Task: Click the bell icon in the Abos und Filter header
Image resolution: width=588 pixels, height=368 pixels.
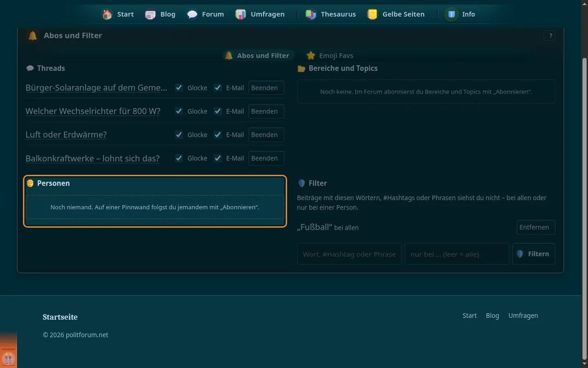Action: pyautogui.click(x=32, y=35)
